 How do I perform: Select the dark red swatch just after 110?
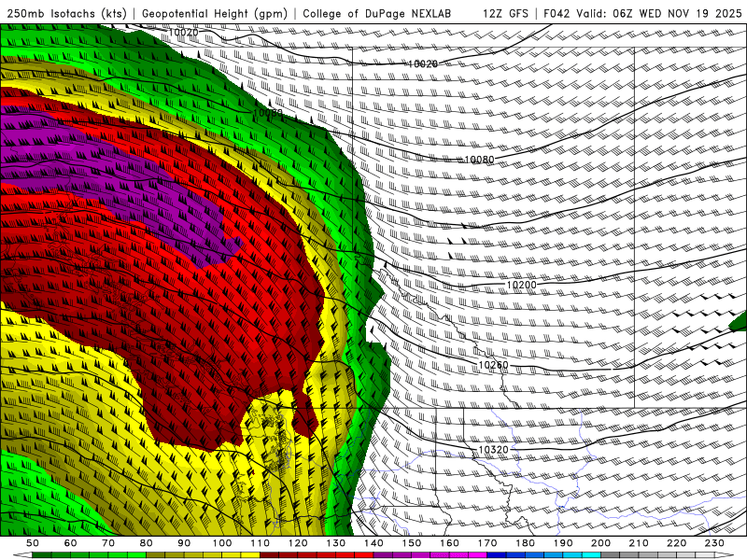[269, 555]
